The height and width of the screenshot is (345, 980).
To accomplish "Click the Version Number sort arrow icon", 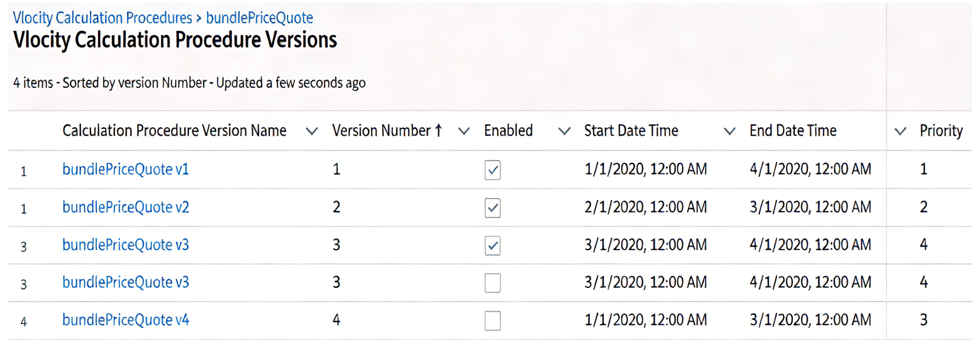I will 439,130.
